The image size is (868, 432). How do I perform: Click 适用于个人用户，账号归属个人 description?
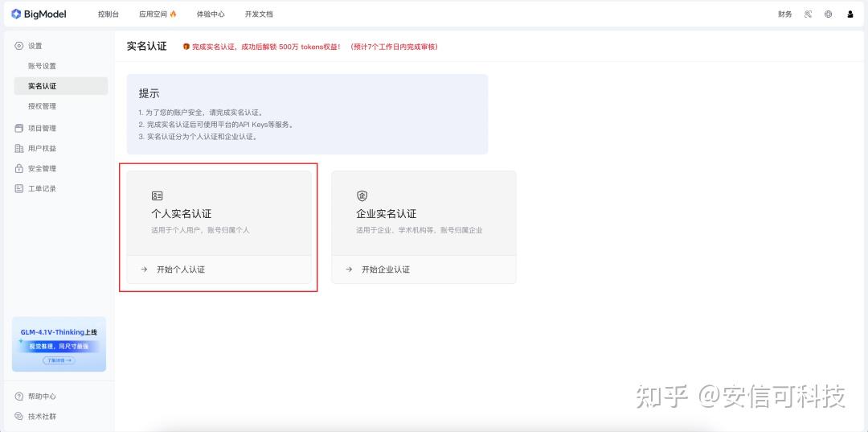pos(200,230)
